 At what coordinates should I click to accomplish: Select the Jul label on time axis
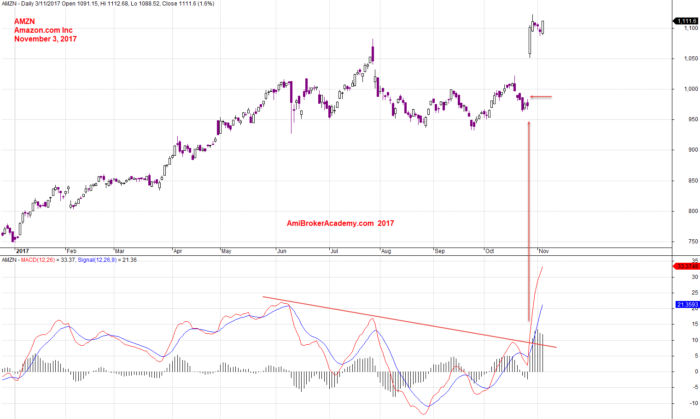[x=334, y=251]
